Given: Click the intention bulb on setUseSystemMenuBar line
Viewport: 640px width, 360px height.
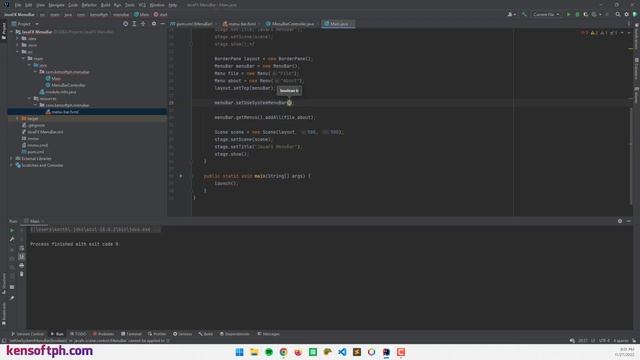Looking at the screenshot, I should point(289,103).
